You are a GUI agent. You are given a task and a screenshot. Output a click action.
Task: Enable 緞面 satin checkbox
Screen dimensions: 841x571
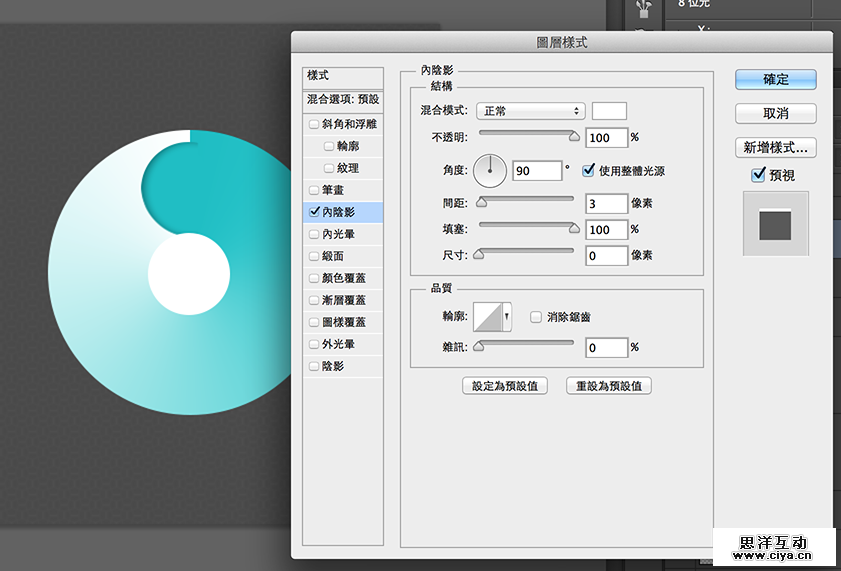click(x=314, y=256)
